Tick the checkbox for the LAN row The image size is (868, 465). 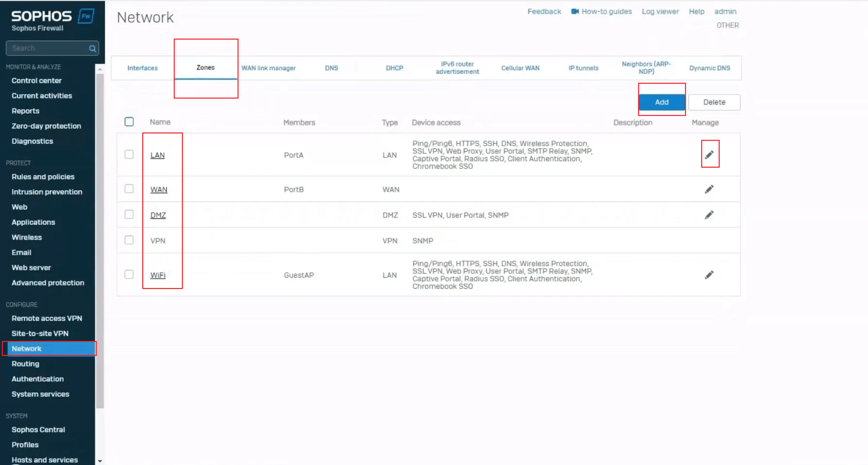point(129,154)
